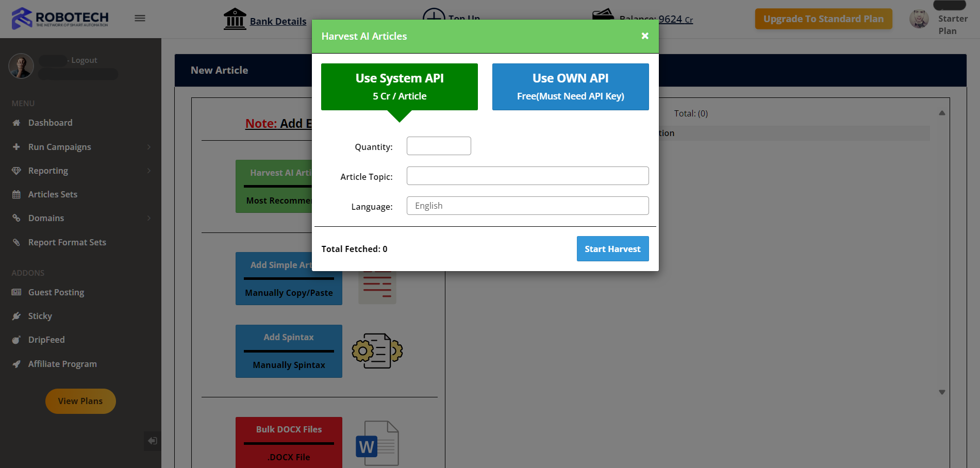Open Articles Sets from sidebar

(53, 195)
